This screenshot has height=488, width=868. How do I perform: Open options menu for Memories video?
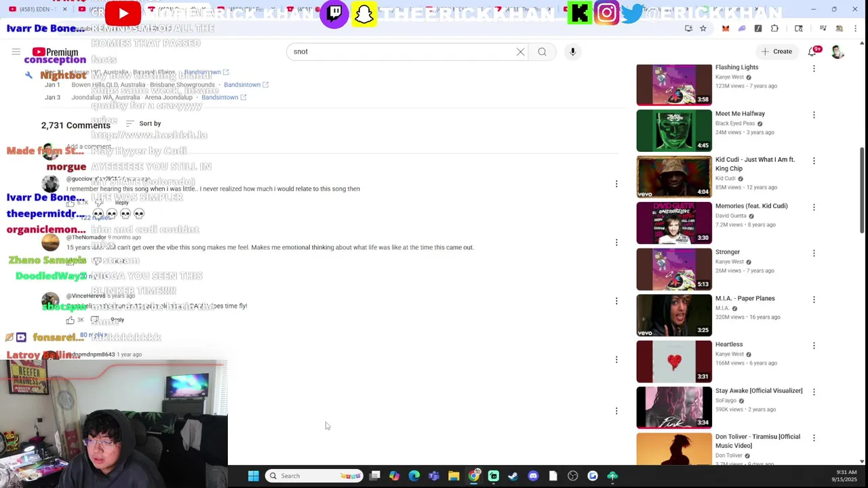click(814, 207)
